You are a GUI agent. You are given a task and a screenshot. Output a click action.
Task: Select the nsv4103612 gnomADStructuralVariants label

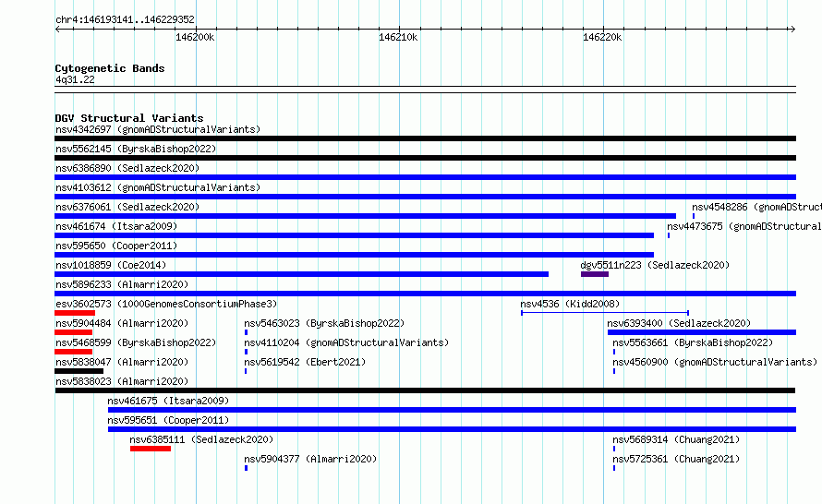click(x=158, y=187)
